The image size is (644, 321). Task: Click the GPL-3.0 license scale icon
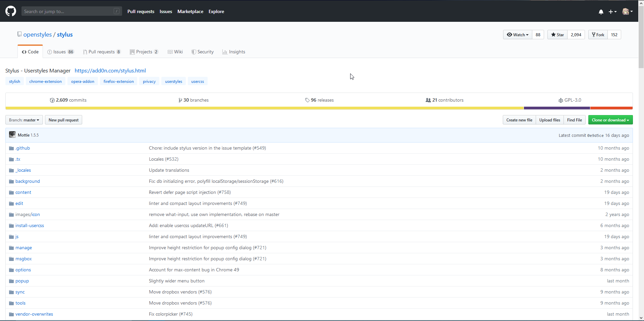click(561, 100)
